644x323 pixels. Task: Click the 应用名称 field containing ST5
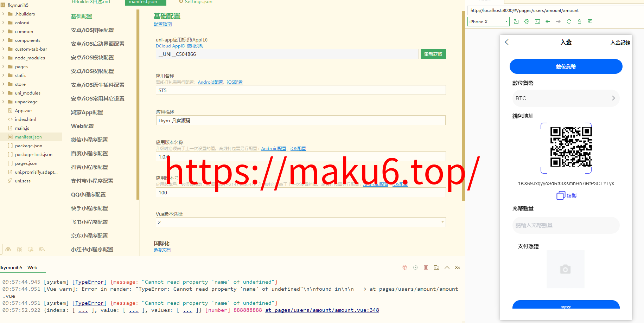pyautogui.click(x=301, y=90)
